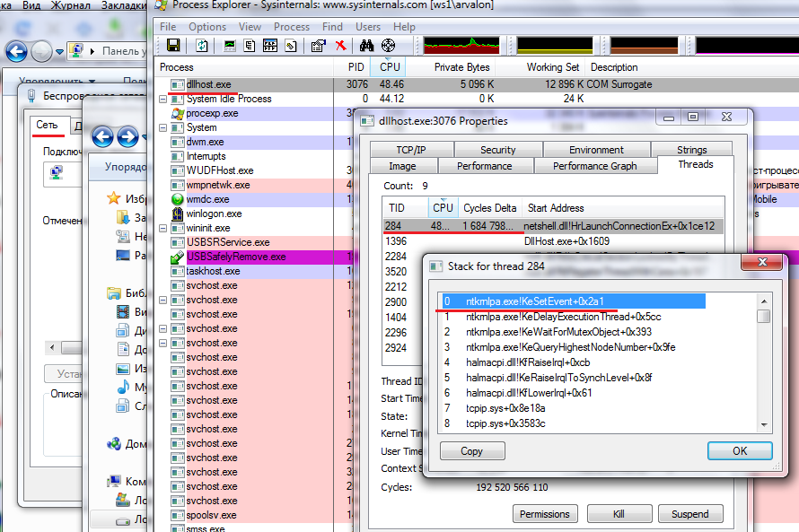The width and height of the screenshot is (799, 532).
Task: Open System Information via the graph monitor icon
Action: [230, 46]
